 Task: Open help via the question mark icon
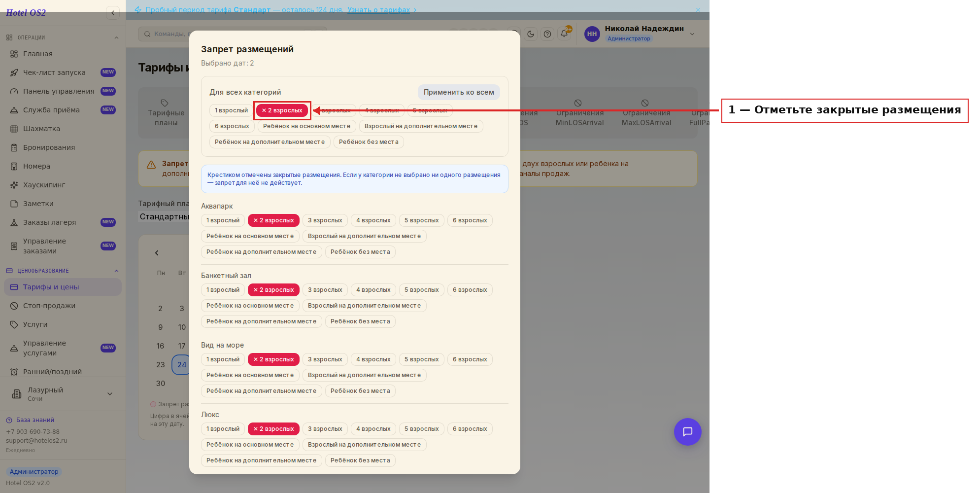click(547, 34)
